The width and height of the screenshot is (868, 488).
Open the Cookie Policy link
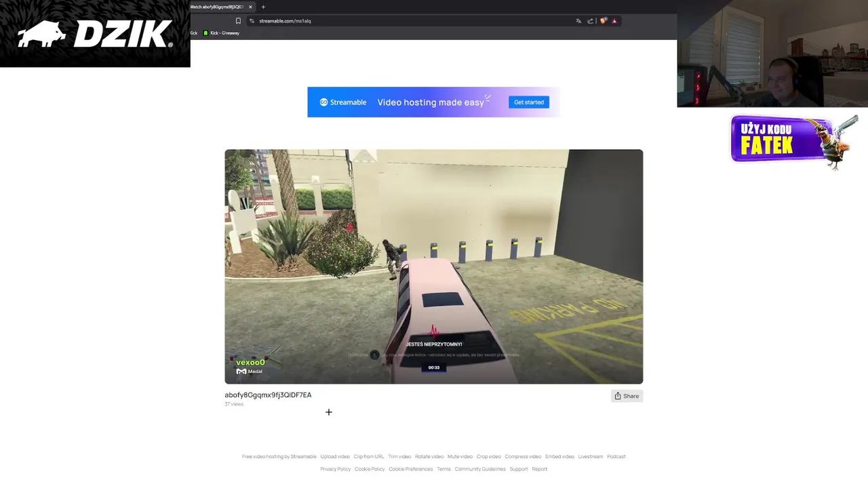(370, 469)
